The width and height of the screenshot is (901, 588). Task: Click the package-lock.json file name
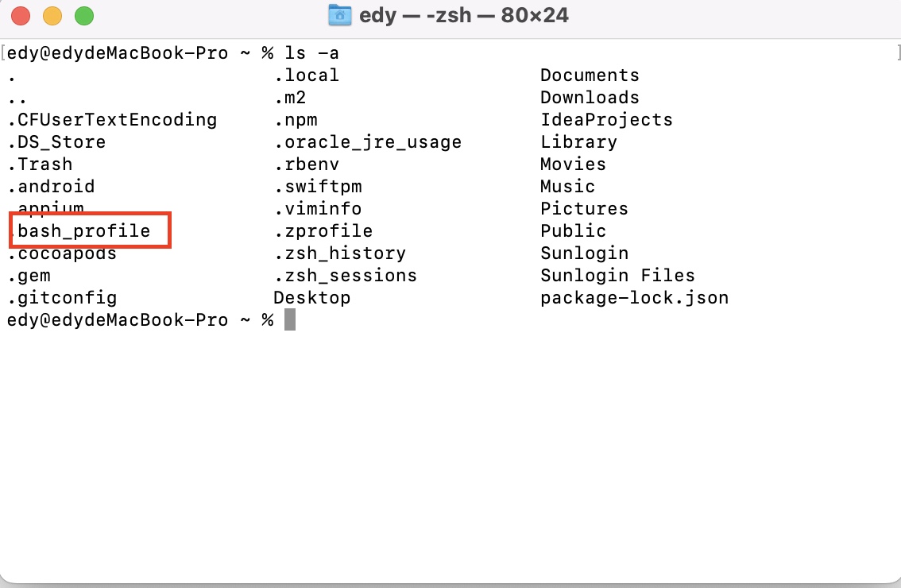tap(634, 298)
